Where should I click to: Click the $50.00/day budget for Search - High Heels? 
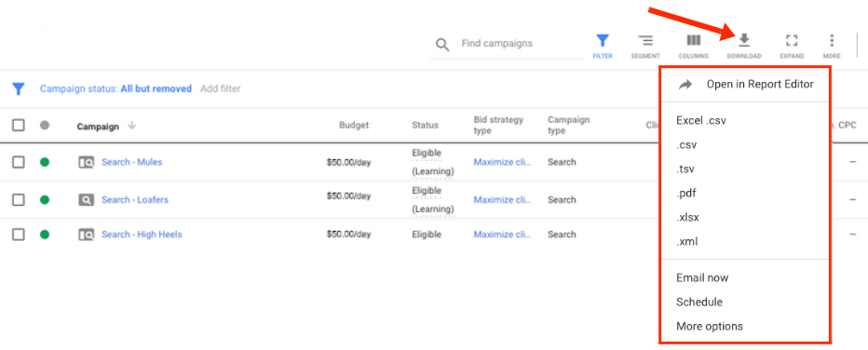pos(348,235)
